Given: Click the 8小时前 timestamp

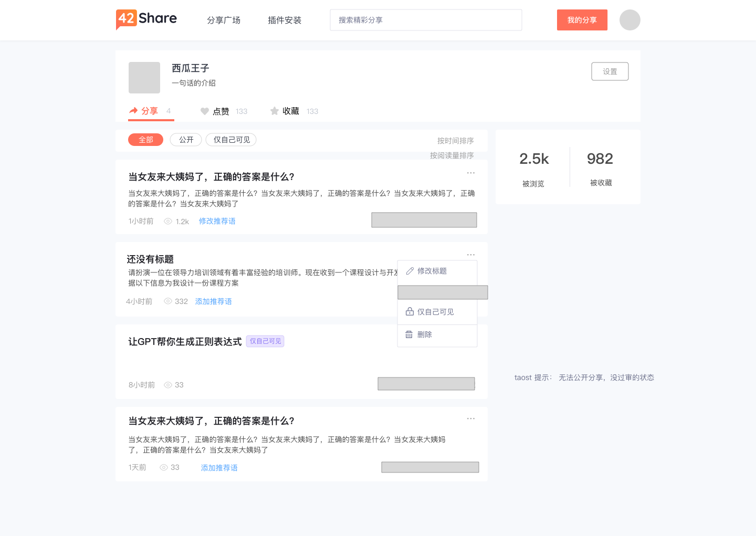Looking at the screenshot, I should point(142,385).
